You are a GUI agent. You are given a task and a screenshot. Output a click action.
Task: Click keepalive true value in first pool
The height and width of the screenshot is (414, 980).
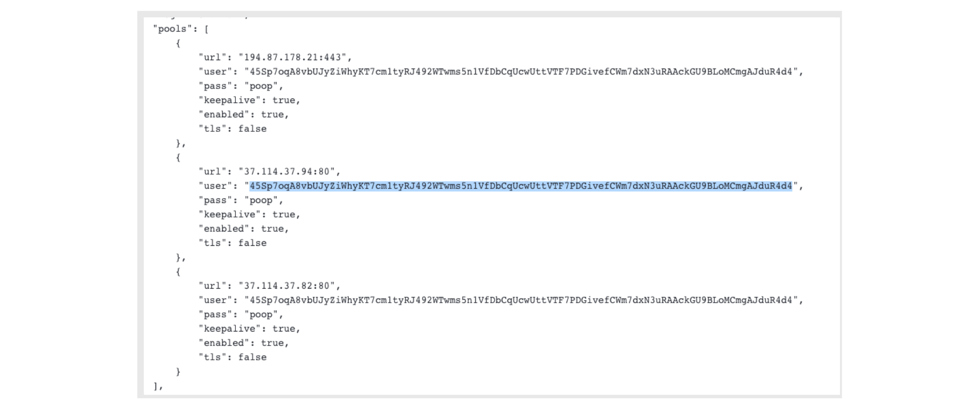click(x=284, y=100)
